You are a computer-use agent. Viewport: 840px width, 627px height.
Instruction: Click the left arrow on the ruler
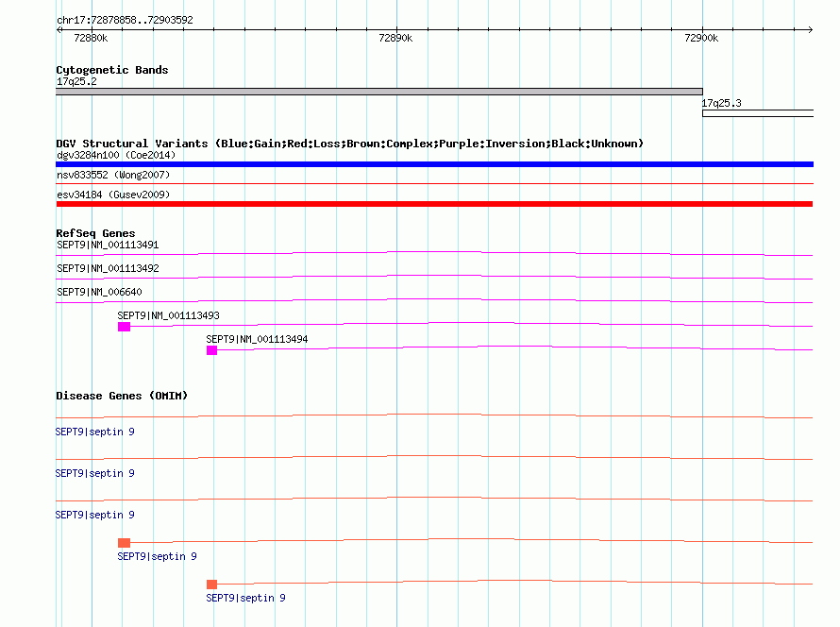[x=59, y=29]
